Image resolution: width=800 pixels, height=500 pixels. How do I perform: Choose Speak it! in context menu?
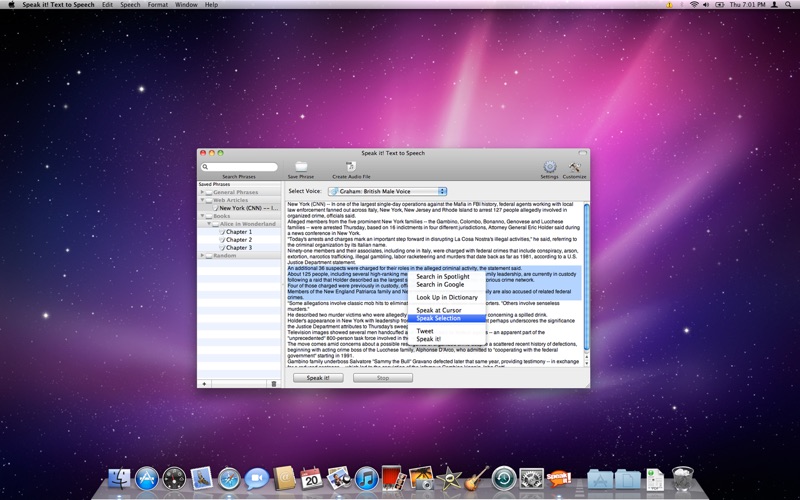pos(446,339)
